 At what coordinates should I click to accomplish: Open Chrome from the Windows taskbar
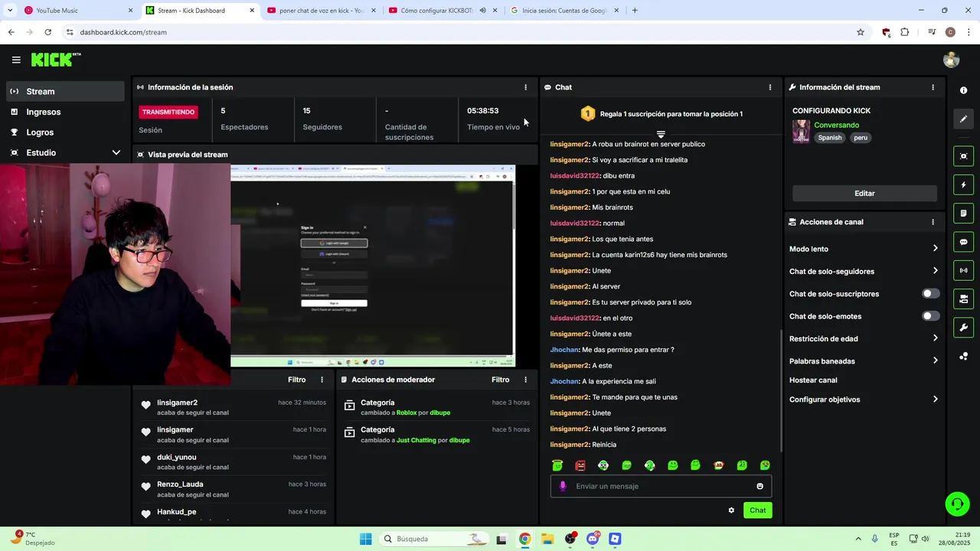[524, 539]
